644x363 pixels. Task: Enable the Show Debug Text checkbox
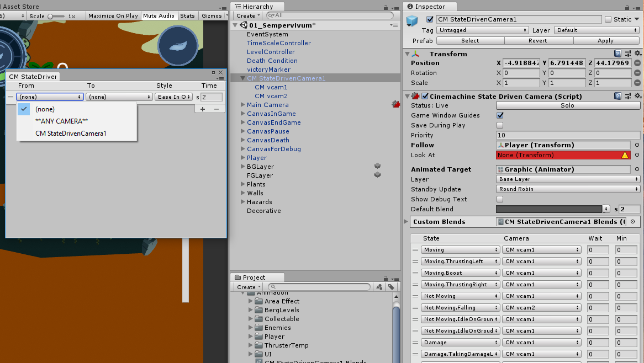[500, 199]
